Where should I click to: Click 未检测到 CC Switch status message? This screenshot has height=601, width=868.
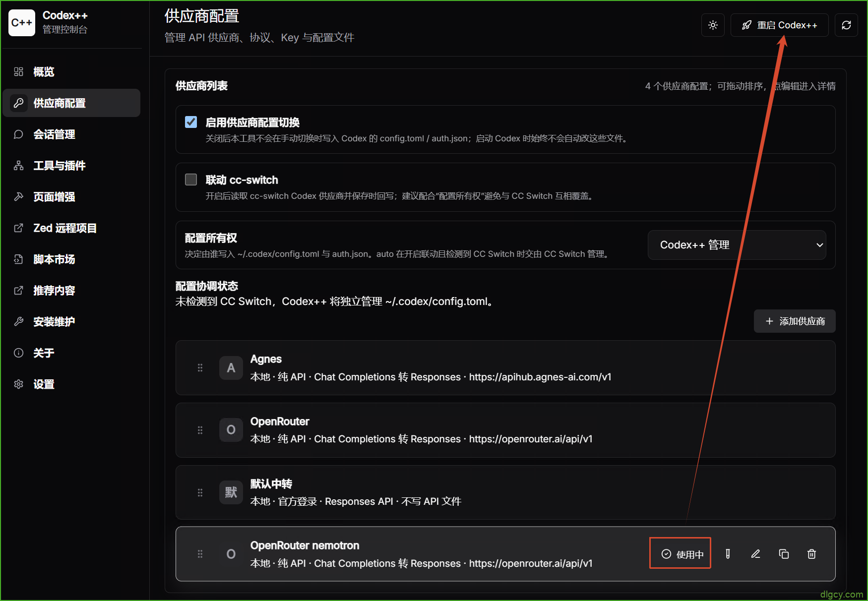[335, 301]
